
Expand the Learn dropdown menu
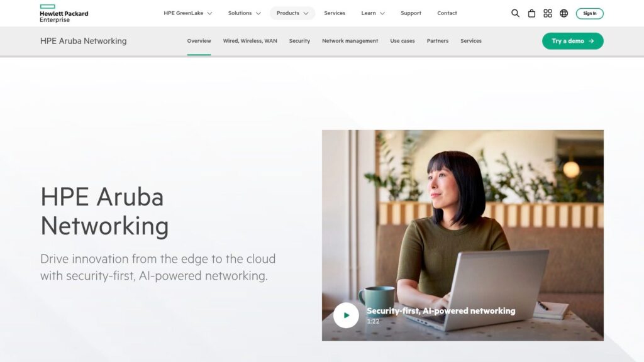click(x=373, y=13)
